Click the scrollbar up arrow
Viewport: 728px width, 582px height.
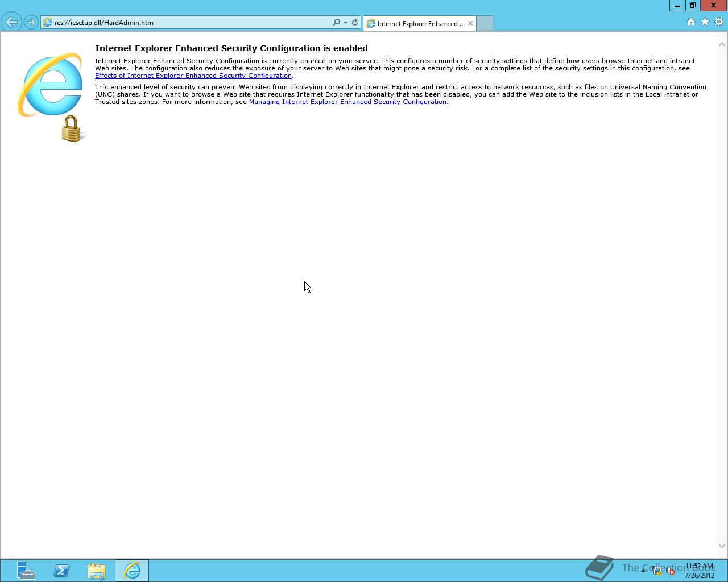(x=722, y=44)
